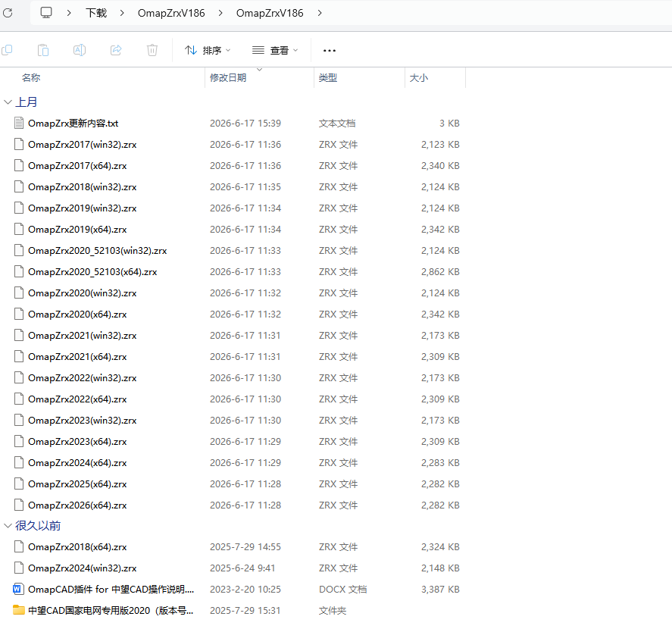Select OmapZrx2020(win32).zrx file icon
This screenshot has width=672, height=629.
click(x=18, y=293)
